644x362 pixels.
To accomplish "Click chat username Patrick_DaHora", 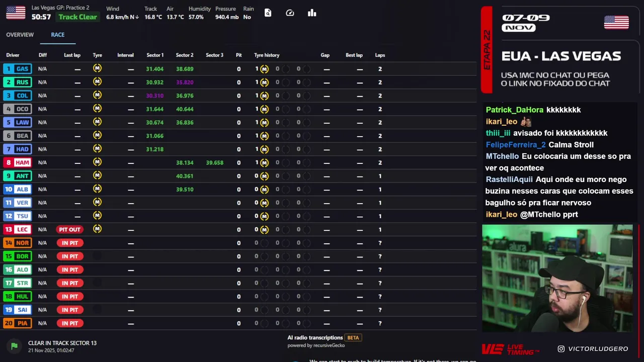I will 515,110.
